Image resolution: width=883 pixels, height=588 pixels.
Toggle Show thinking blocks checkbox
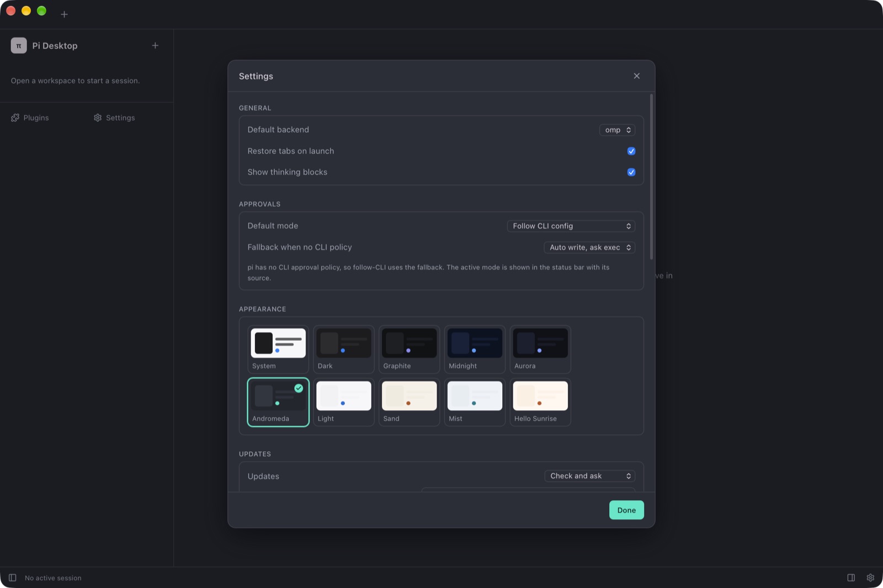click(x=631, y=172)
